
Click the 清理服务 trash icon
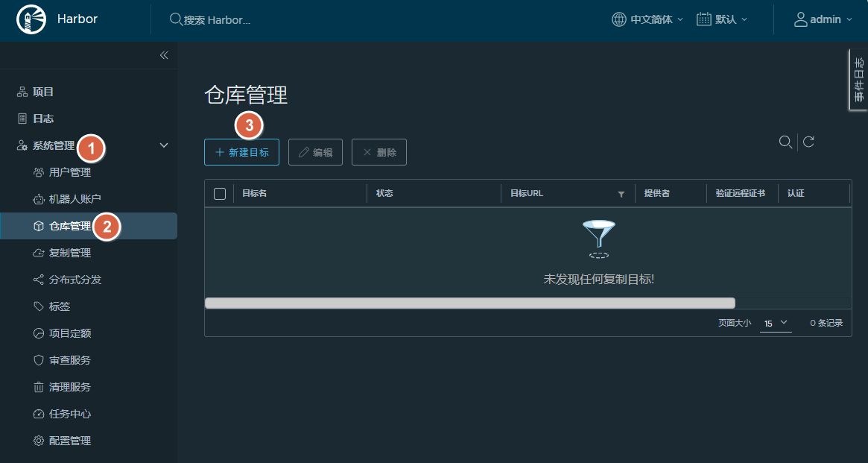click(38, 387)
